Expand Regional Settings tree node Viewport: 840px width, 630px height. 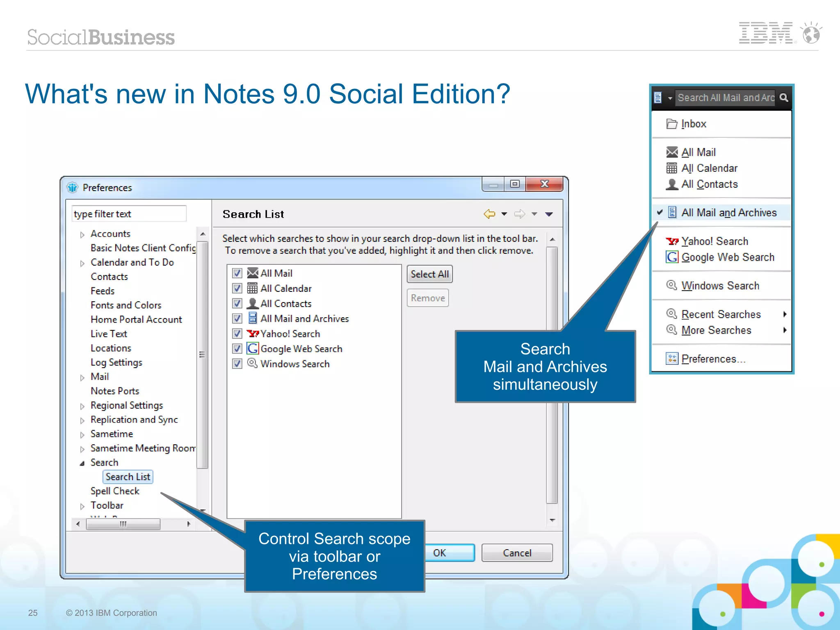(82, 406)
